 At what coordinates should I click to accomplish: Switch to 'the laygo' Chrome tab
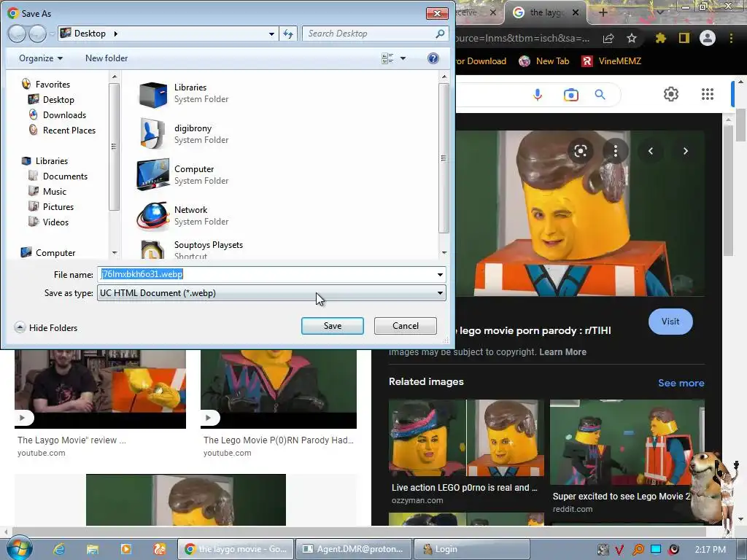coord(545,13)
